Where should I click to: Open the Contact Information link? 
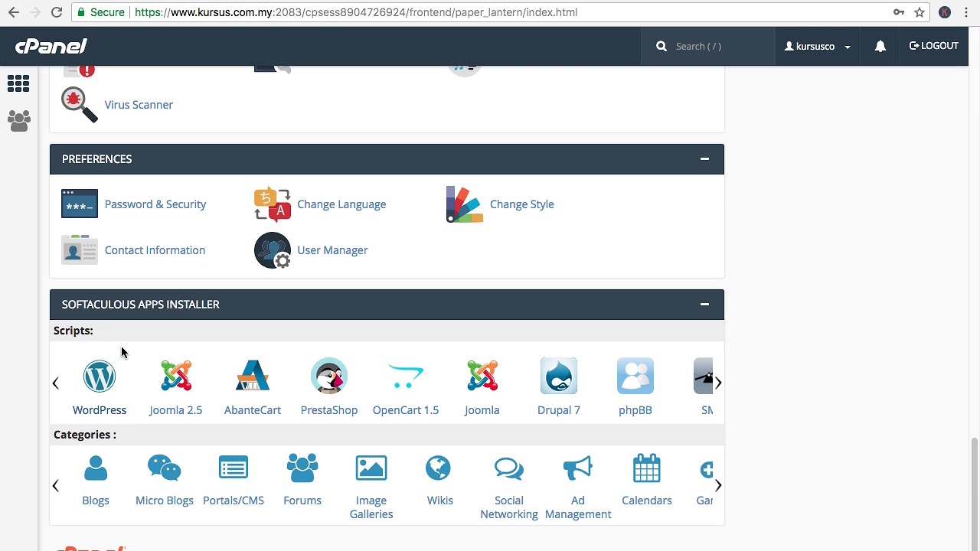(155, 250)
